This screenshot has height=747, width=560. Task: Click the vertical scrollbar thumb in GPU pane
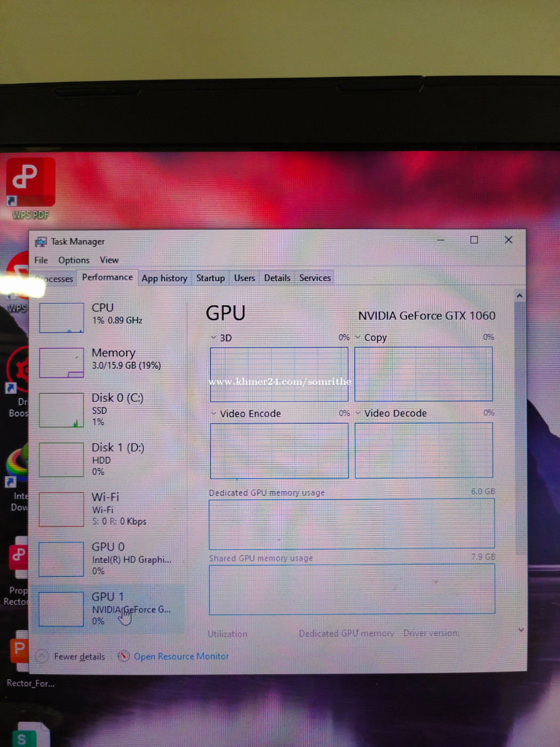[x=520, y=427]
